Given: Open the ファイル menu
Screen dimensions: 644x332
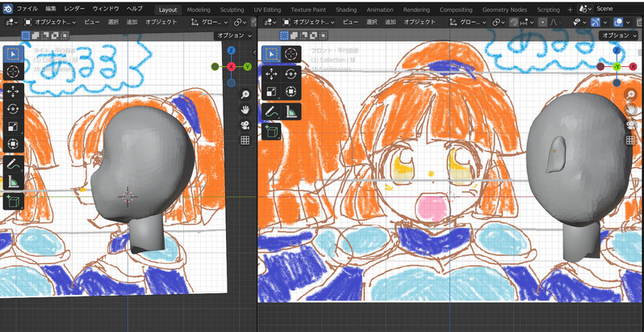Looking at the screenshot, I should point(27,9).
